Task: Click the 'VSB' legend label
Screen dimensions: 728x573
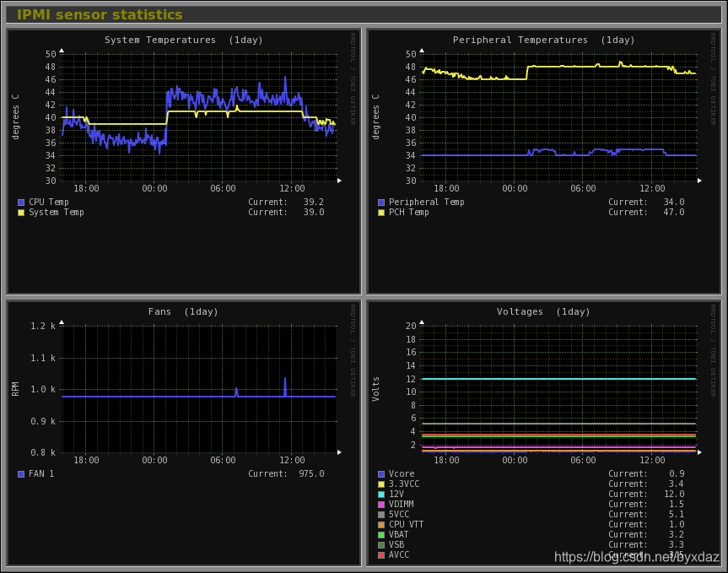Action: [x=396, y=544]
